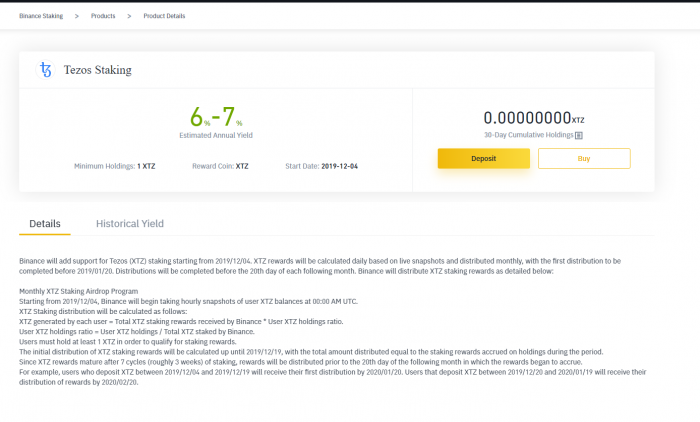The image size is (700, 422).
Task: Go to Binance Staking breadcrumb link
Action: point(41,16)
